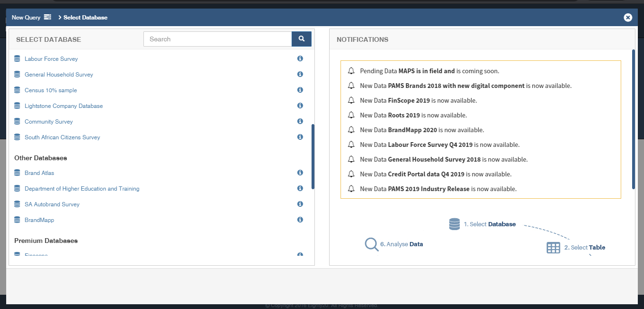
Task: Click the South African Citizens Survey info icon
Action: coord(300,137)
